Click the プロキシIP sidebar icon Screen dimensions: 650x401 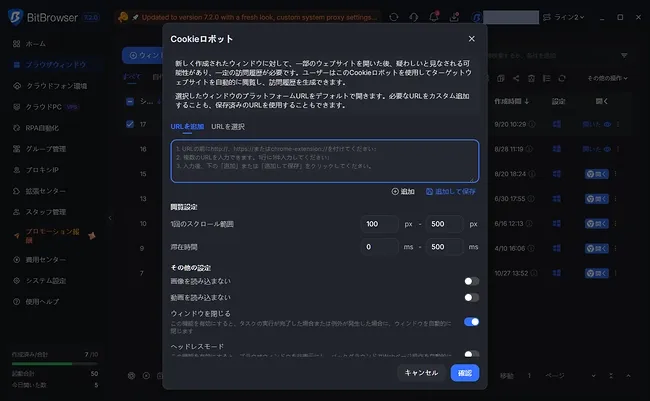coord(17,170)
